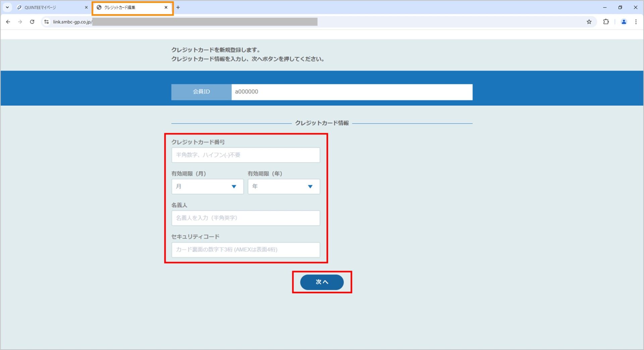Click the browser forward arrow
The width and height of the screenshot is (644, 350).
coord(20,22)
